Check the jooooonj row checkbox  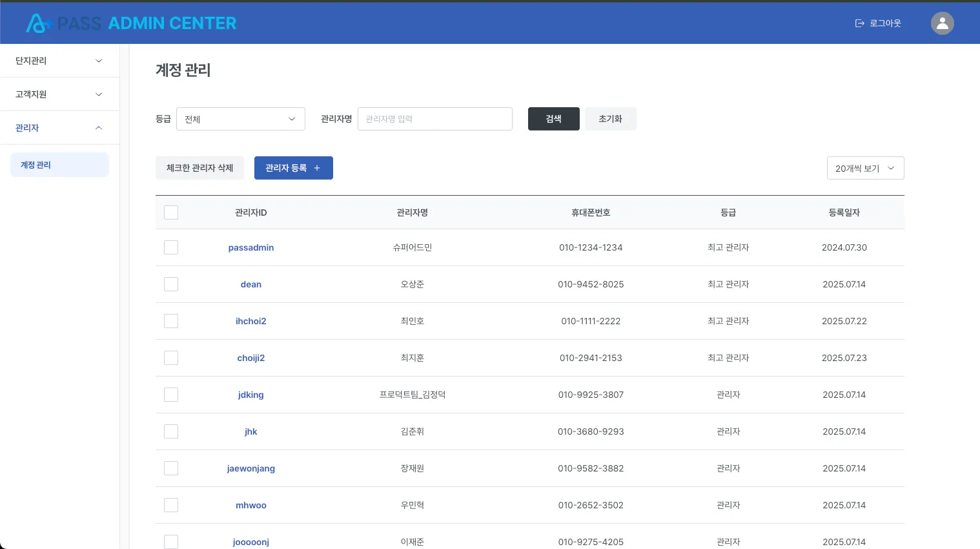point(171,542)
